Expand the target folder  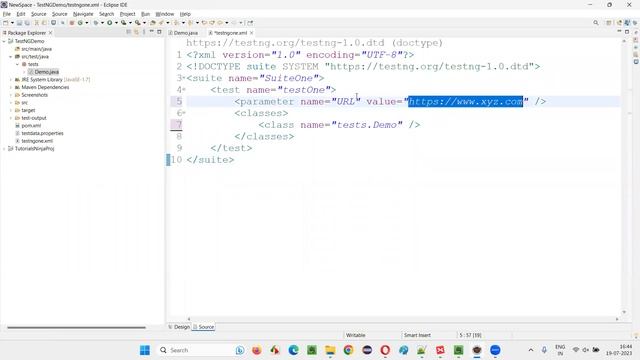[11, 110]
